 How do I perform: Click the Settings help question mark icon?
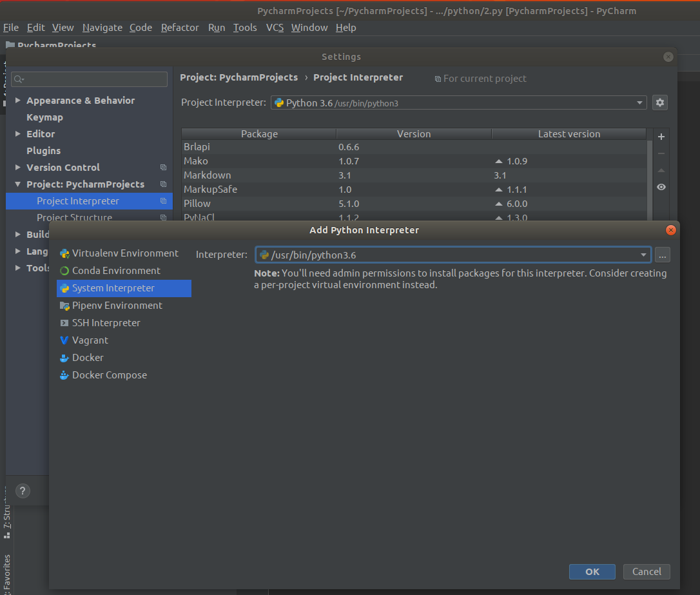23,491
